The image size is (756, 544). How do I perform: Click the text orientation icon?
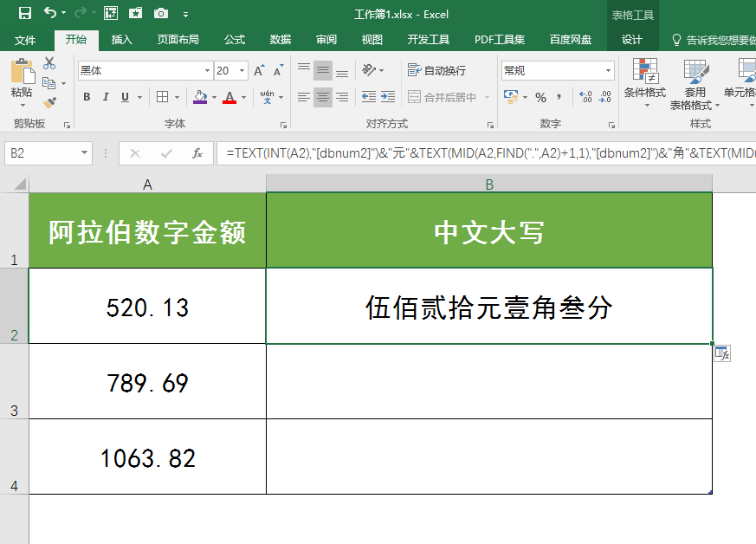[x=369, y=70]
